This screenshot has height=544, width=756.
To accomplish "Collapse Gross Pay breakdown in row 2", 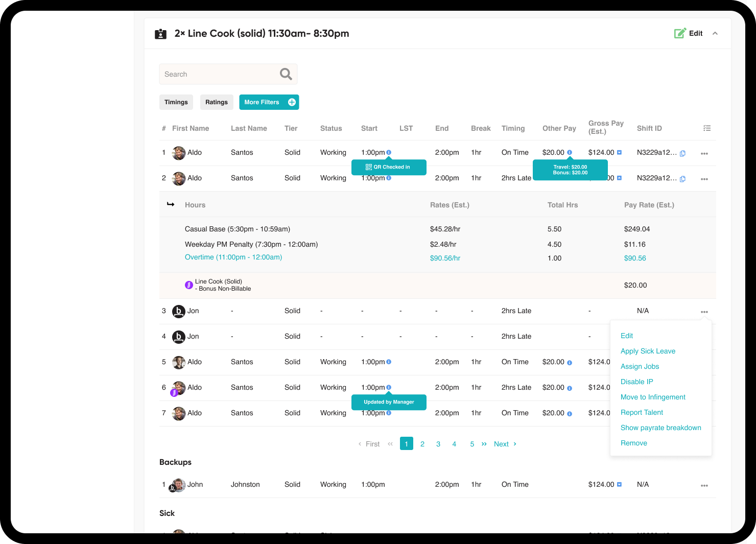I will point(619,178).
